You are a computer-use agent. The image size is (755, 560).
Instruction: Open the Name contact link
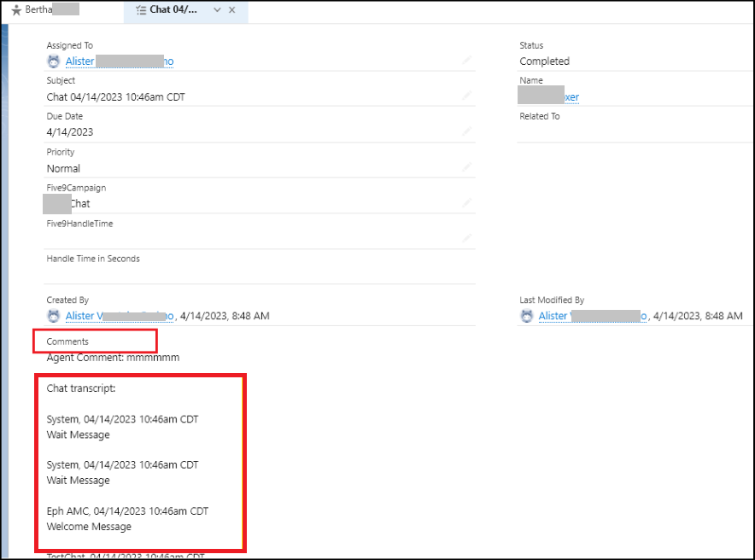(x=549, y=96)
